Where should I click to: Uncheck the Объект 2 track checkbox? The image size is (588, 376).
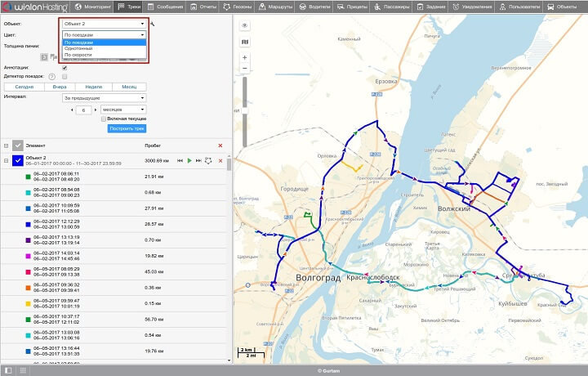tap(17, 161)
